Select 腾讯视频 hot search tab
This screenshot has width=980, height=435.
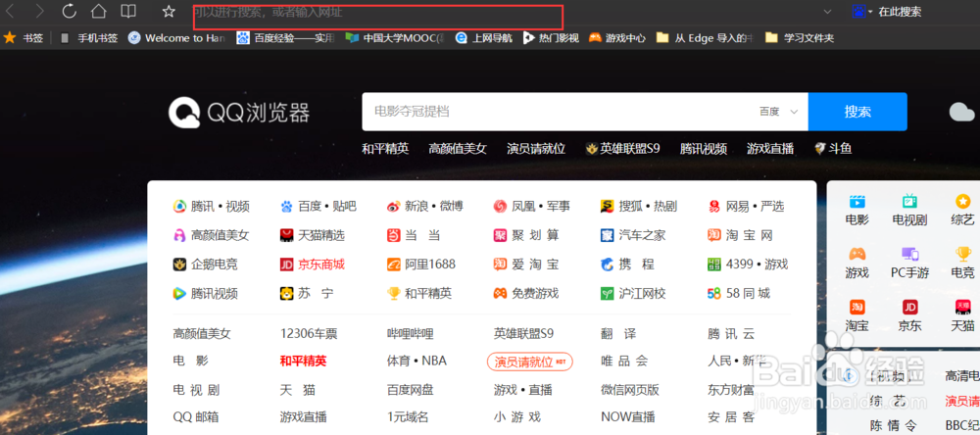coord(704,149)
